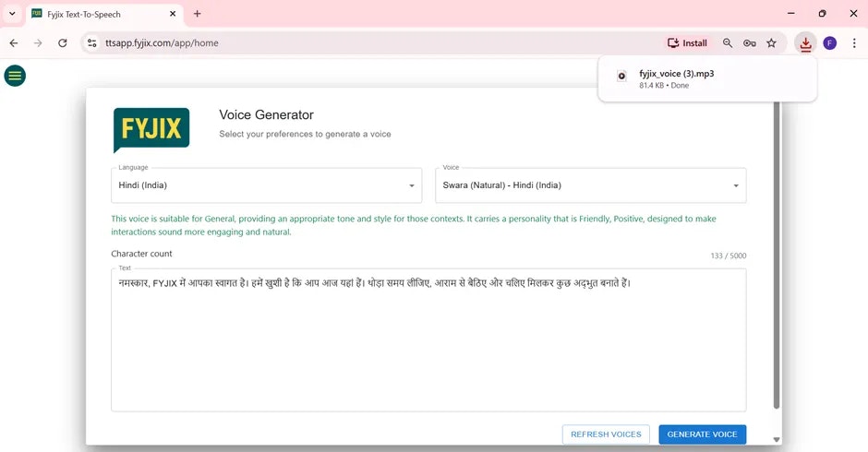Open the green hamburger menu
The image size is (868, 452).
15,76
